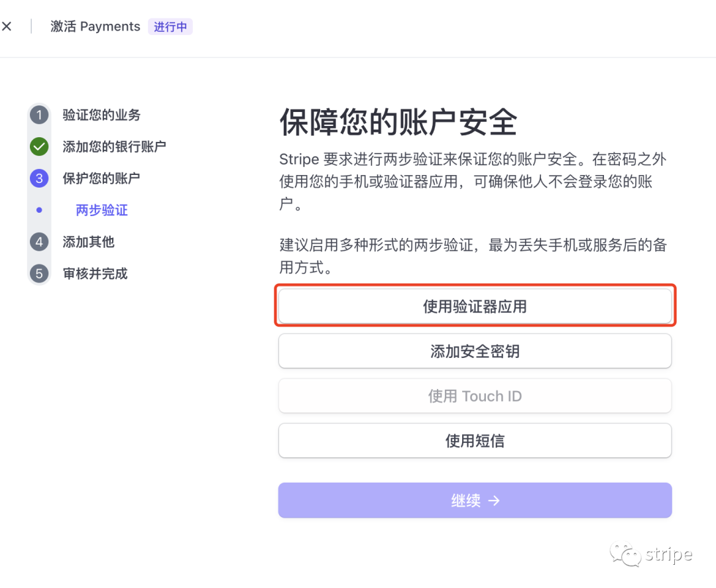This screenshot has width=716, height=588.
Task: Close the Payments activation dialog with X
Action: (x=7, y=27)
